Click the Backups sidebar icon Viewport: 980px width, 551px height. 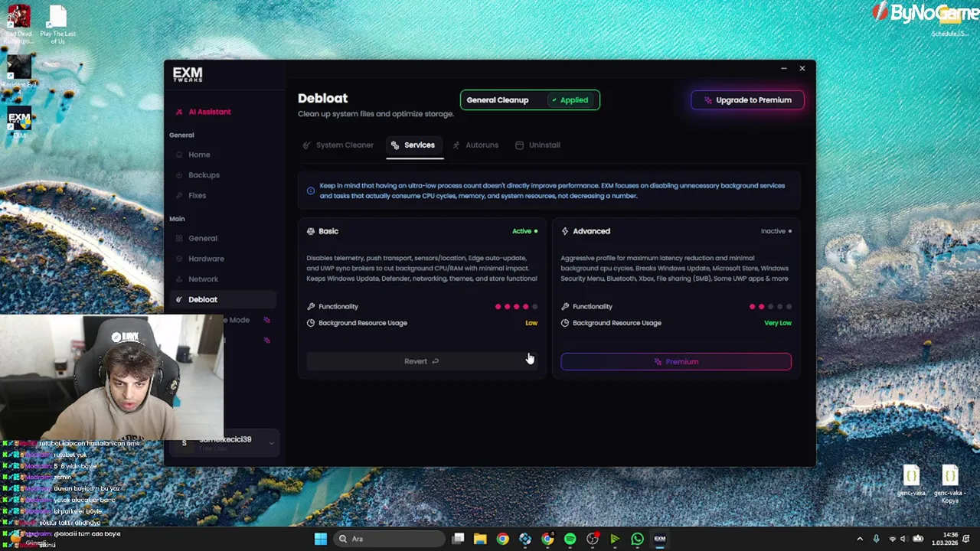(x=180, y=175)
